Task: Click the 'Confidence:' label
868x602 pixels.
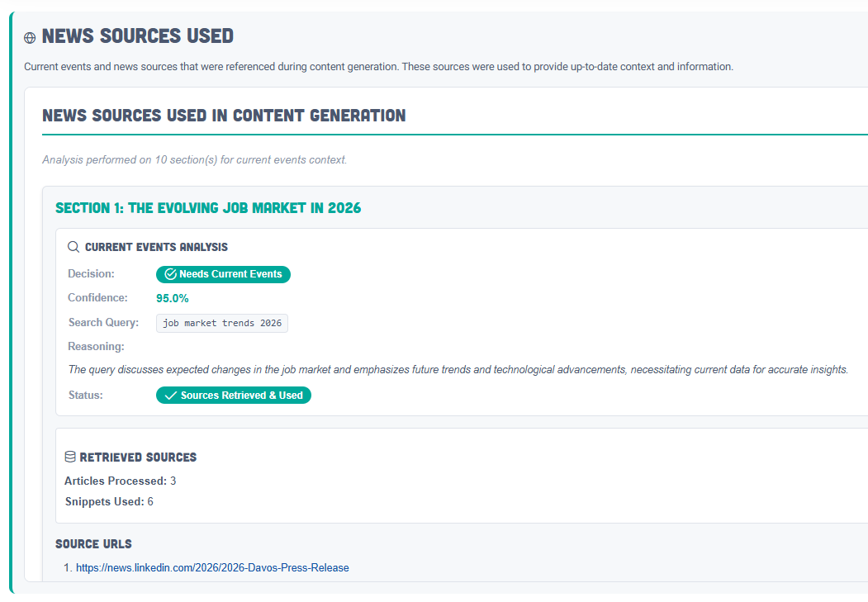Action: pyautogui.click(x=97, y=297)
